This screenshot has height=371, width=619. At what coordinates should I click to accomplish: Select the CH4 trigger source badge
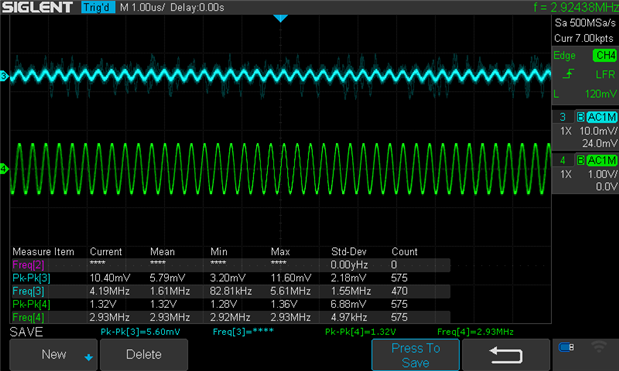(x=604, y=55)
